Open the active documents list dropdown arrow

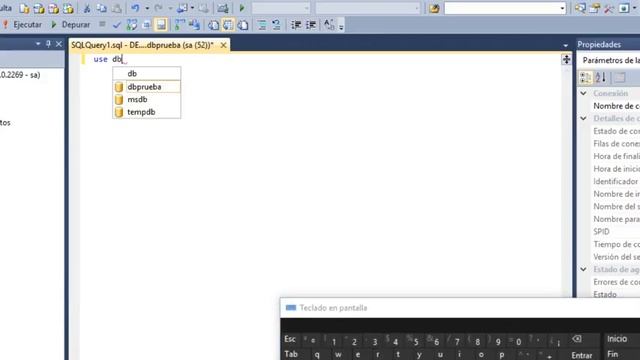click(x=565, y=45)
